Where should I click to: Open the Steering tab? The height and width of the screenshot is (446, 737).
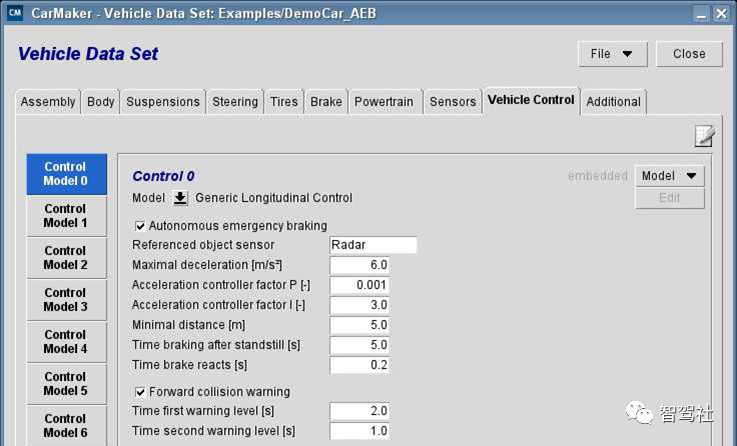(x=235, y=102)
